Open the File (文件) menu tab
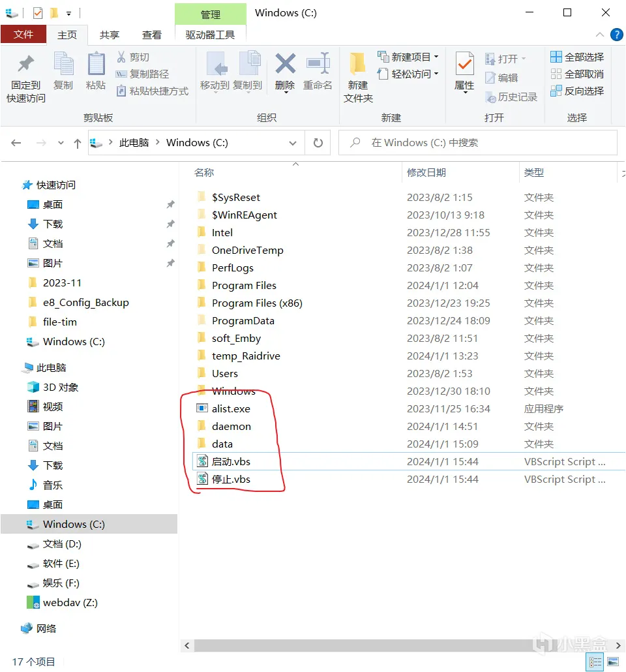Viewport: 626px width, 672px height. coord(23,35)
